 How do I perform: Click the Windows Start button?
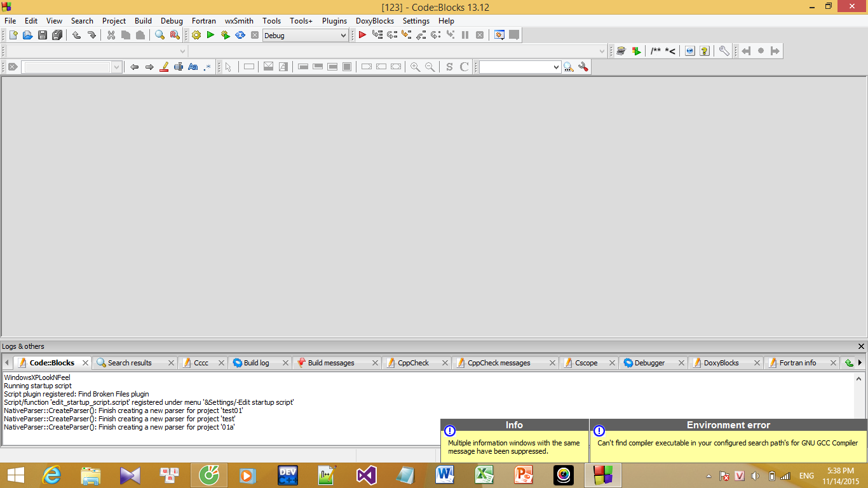(15, 475)
